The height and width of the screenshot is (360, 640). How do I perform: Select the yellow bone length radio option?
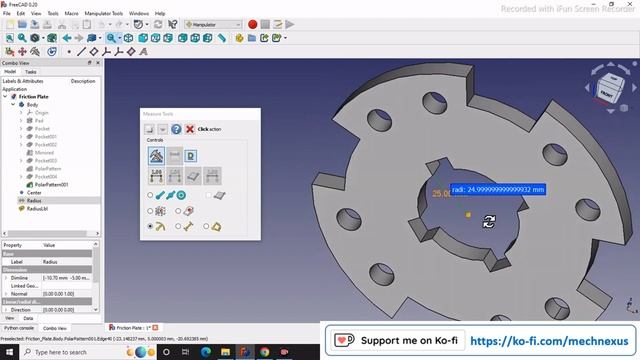tap(178, 226)
